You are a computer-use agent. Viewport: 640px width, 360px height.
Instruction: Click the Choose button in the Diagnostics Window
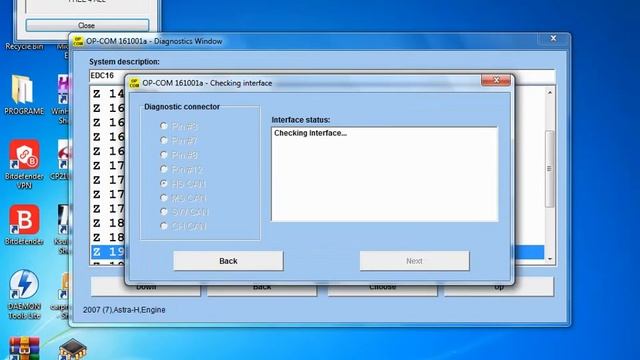[x=382, y=287]
